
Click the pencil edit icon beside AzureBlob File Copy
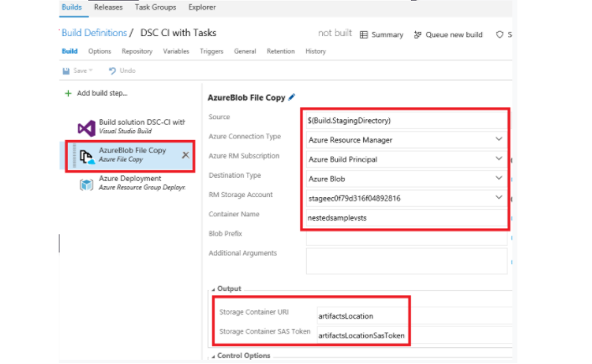click(292, 97)
